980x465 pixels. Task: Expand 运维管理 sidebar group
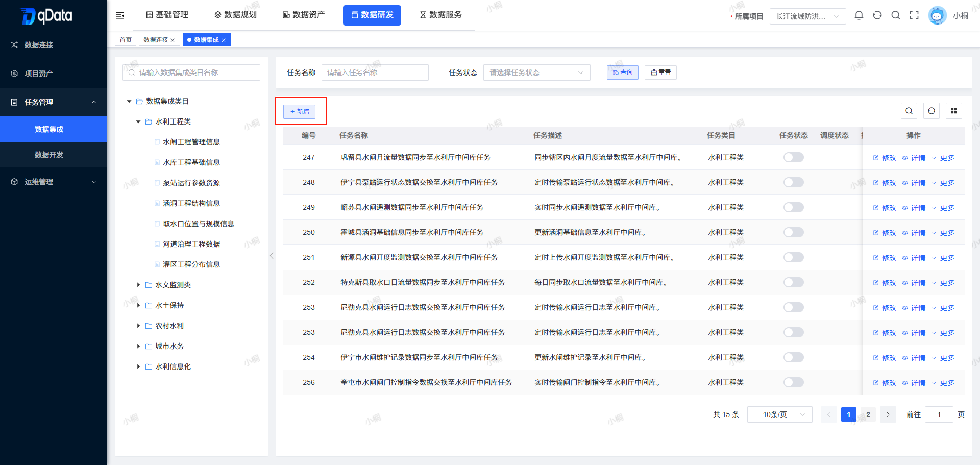[x=54, y=182]
